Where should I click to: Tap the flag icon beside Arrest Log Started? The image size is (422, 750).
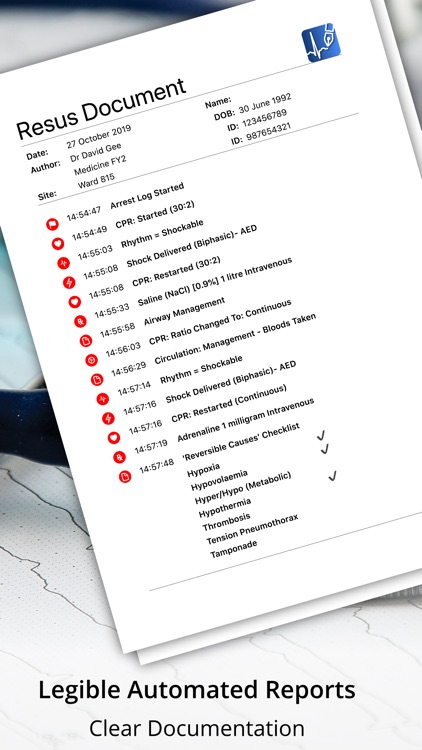pos(52,224)
